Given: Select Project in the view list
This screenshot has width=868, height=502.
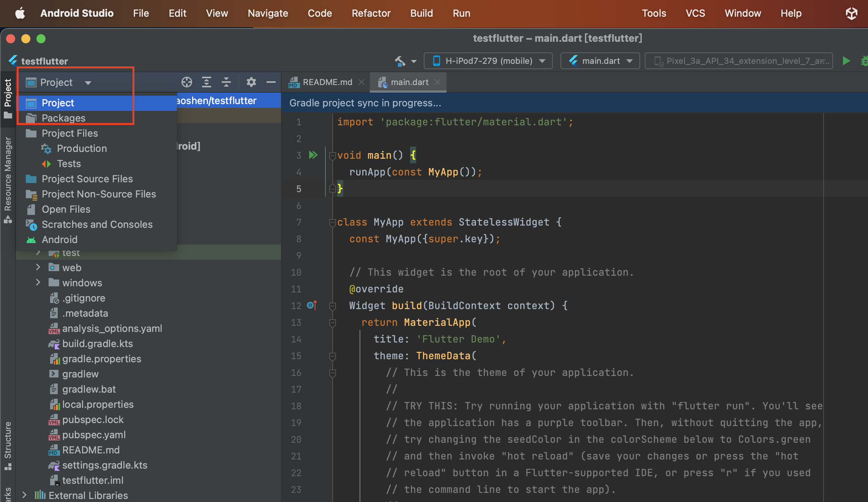Looking at the screenshot, I should pyautogui.click(x=97, y=103).
